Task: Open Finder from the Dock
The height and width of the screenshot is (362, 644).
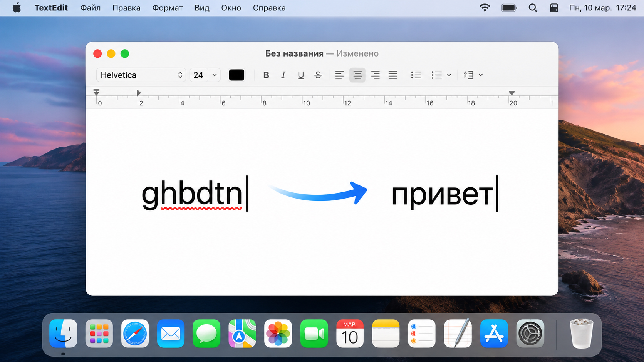Action: click(x=63, y=333)
